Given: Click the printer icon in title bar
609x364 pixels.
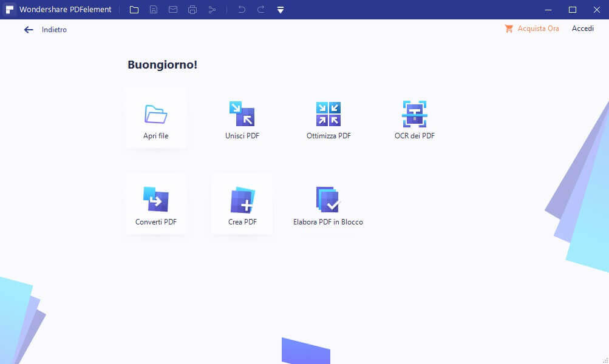Looking at the screenshot, I should click(192, 10).
